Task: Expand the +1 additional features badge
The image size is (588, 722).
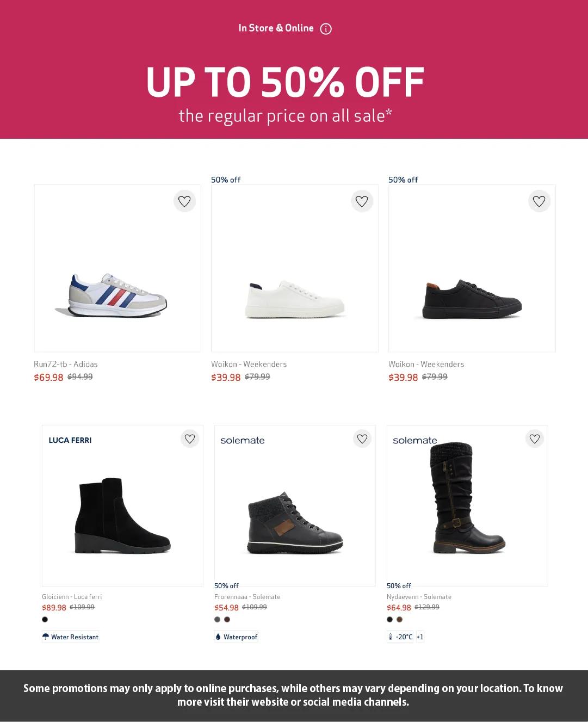Action: click(x=420, y=637)
